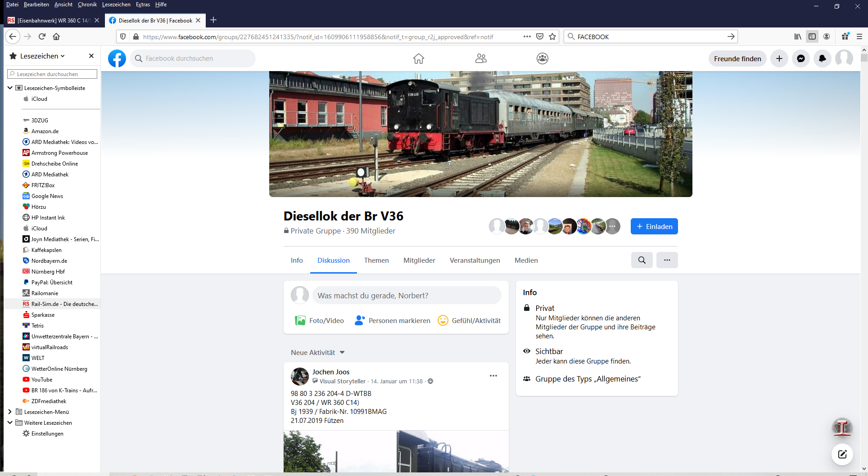Go to Facebook home feed icon

click(x=419, y=58)
